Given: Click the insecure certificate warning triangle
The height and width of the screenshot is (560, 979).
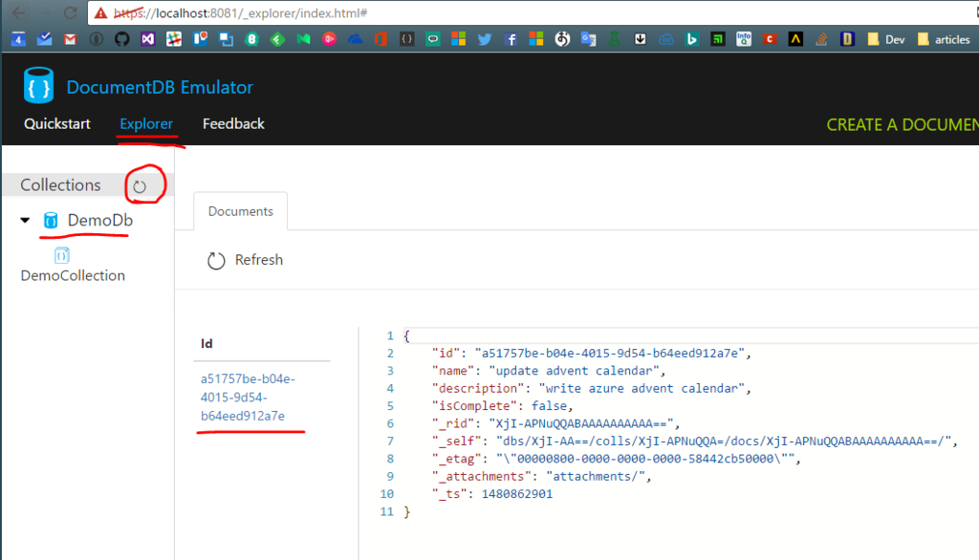Looking at the screenshot, I should pos(100,12).
